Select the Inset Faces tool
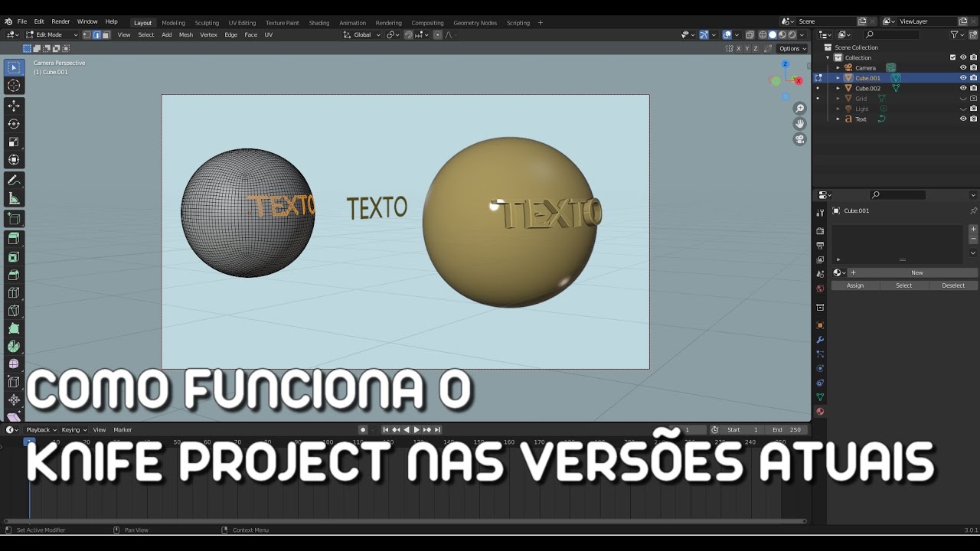The height and width of the screenshot is (551, 980). (14, 257)
